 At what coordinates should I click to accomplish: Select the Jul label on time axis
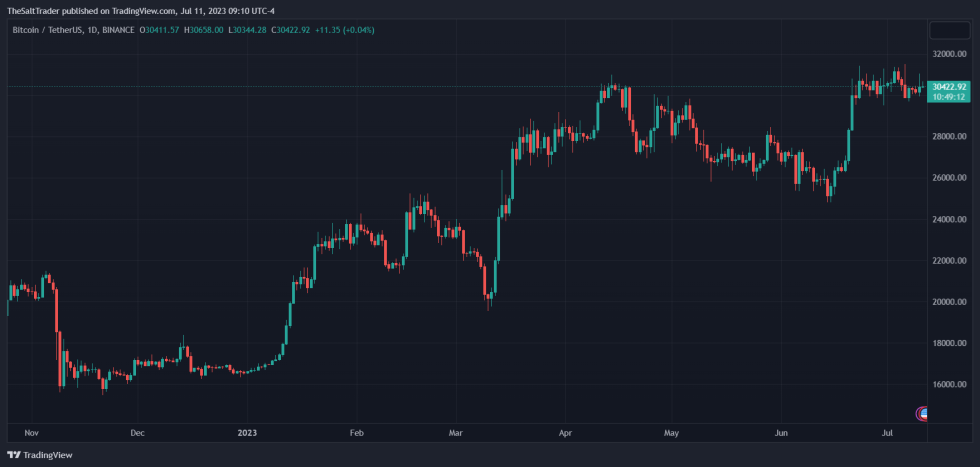point(889,433)
